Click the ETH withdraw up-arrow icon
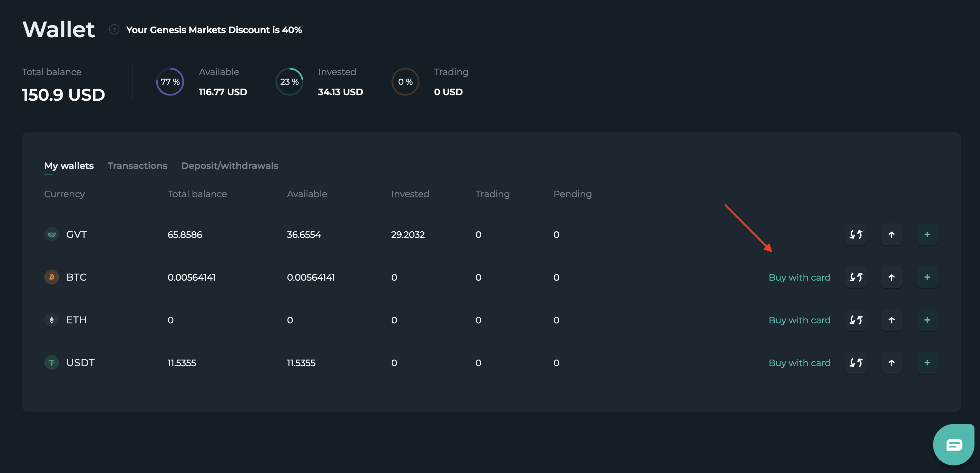Viewport: 980px width, 473px height. (x=891, y=320)
